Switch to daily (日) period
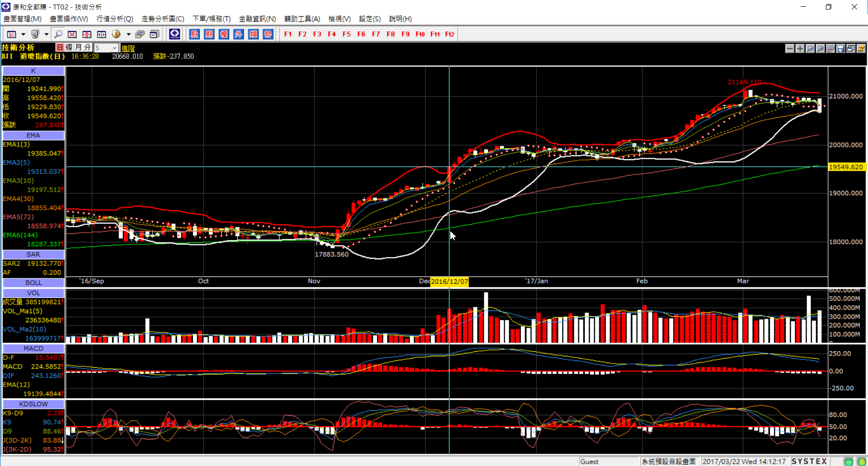The width and height of the screenshot is (868, 466). (60, 48)
